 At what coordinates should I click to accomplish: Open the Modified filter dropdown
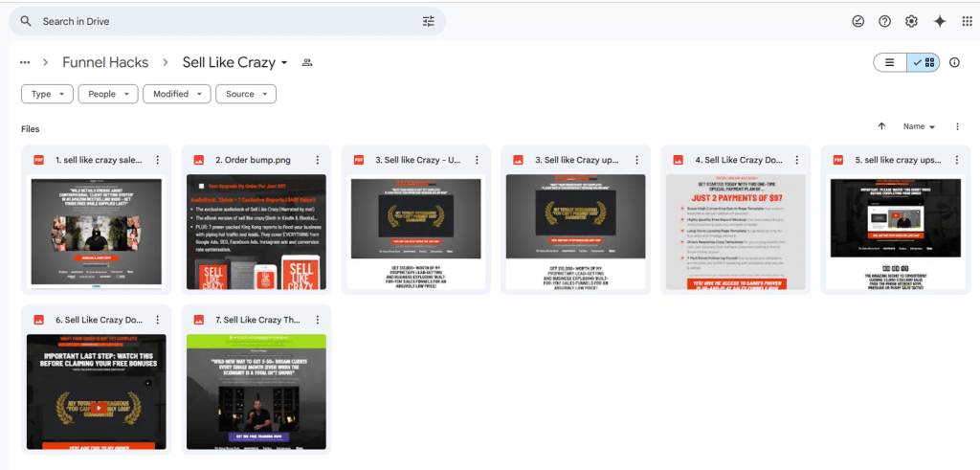[177, 94]
